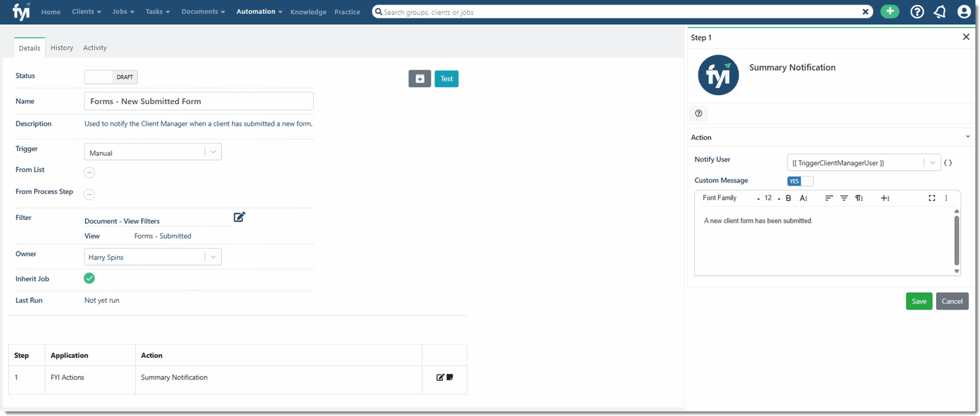Switch the message editor to fullscreen
980x416 pixels.
coord(932,198)
